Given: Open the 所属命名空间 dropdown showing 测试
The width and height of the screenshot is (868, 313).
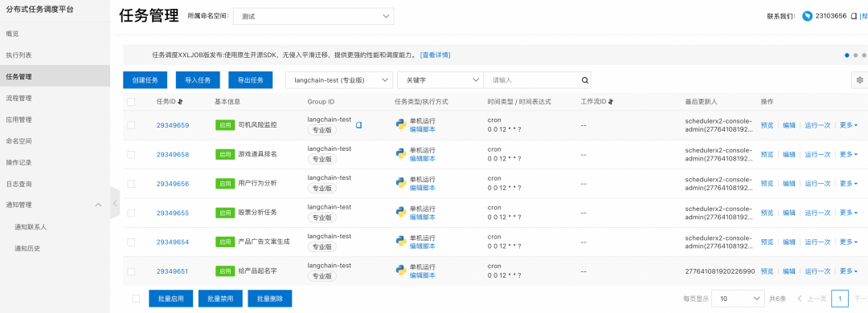Looking at the screenshot, I should coord(314,16).
